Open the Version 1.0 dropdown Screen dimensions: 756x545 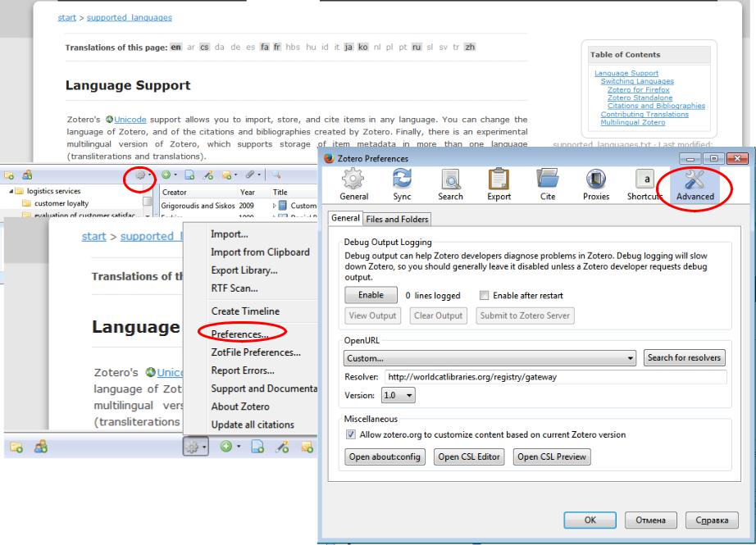point(398,395)
